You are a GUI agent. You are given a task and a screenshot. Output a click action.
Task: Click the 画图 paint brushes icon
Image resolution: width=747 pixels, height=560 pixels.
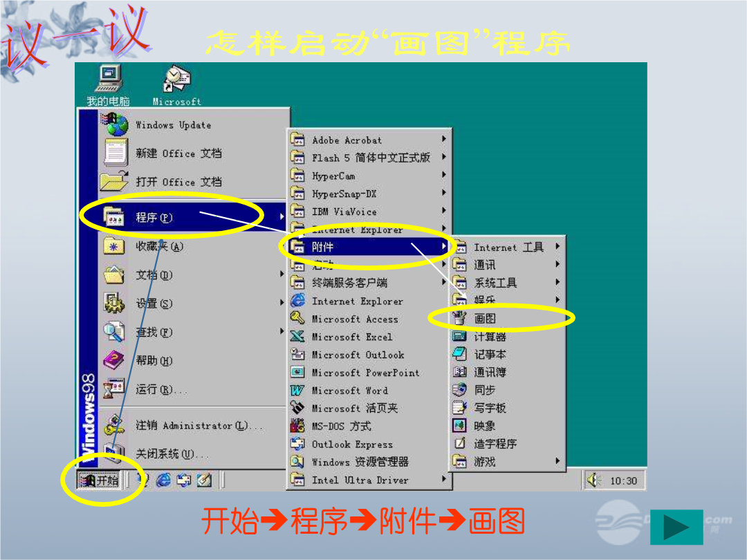click(x=459, y=317)
